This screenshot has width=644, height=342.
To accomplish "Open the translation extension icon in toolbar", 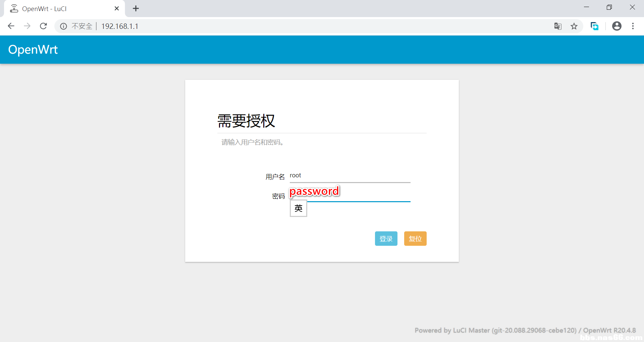I will (x=594, y=26).
